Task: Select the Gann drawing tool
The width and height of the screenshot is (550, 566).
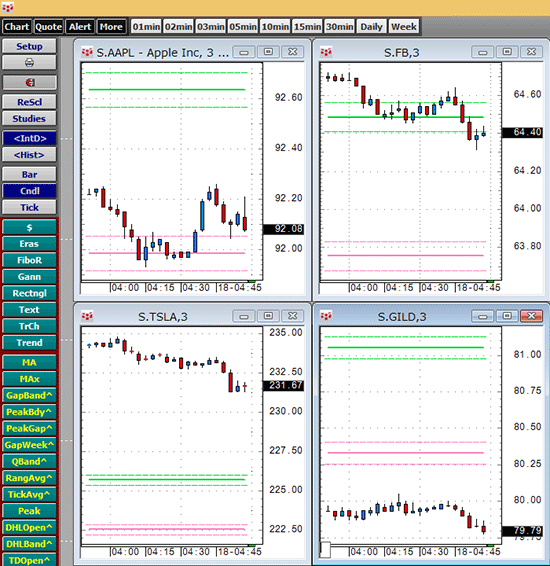Action: point(29,277)
